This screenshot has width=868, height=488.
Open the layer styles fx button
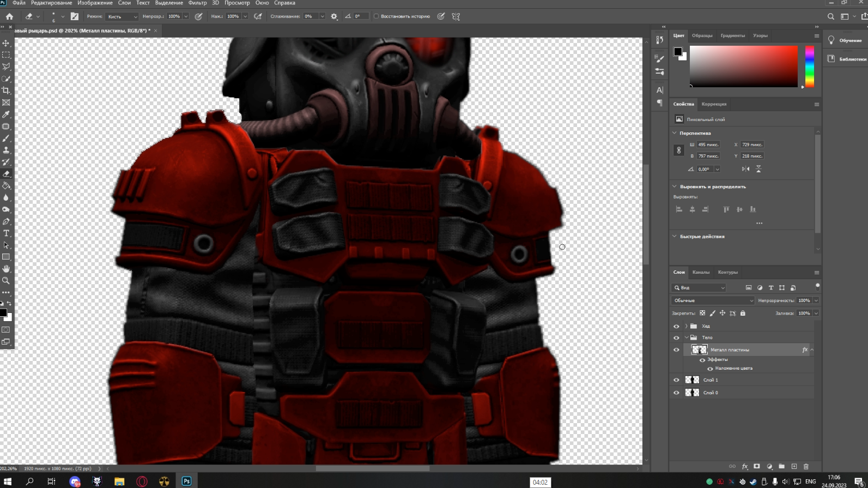coord(745,467)
